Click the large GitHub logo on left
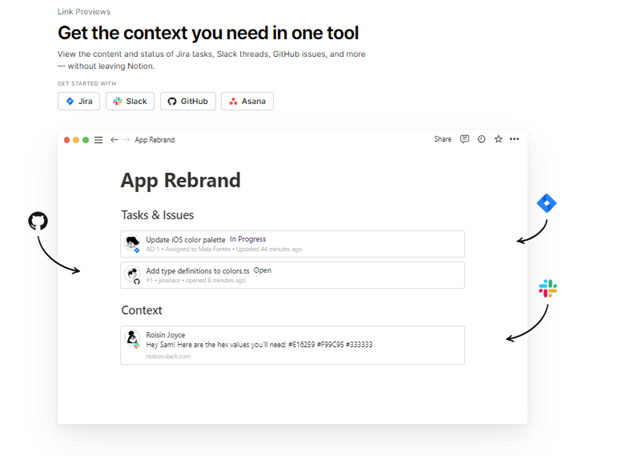Viewport: 618px width, 456px height. click(x=38, y=221)
